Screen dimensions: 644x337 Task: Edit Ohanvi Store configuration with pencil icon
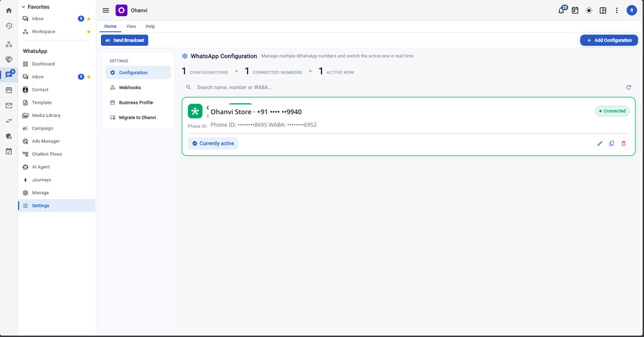pyautogui.click(x=599, y=143)
